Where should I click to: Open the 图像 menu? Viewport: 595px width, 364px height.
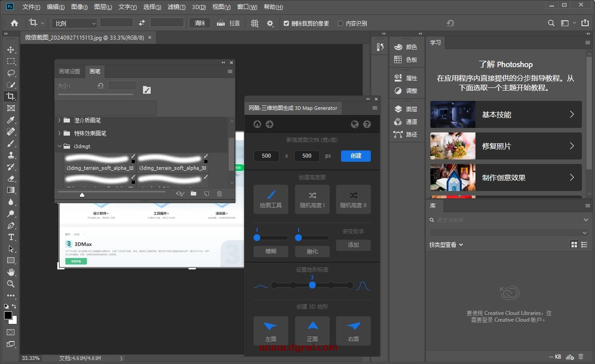(x=79, y=7)
